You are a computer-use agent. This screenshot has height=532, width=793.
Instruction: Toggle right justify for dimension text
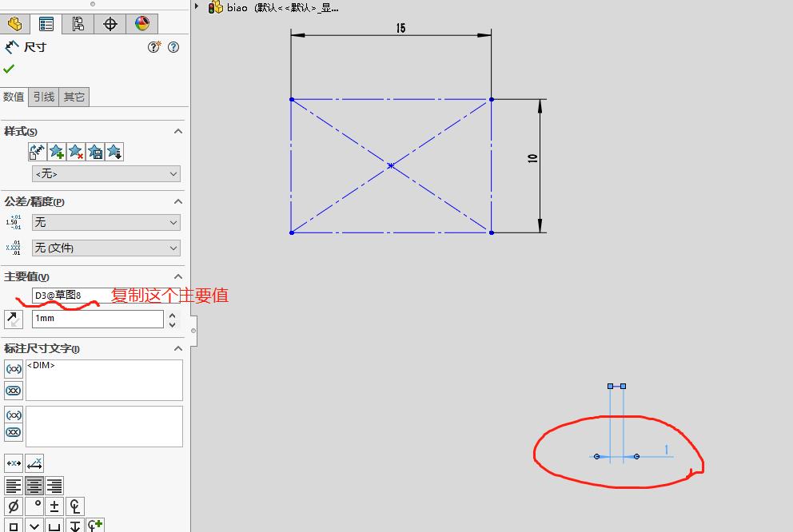54,485
